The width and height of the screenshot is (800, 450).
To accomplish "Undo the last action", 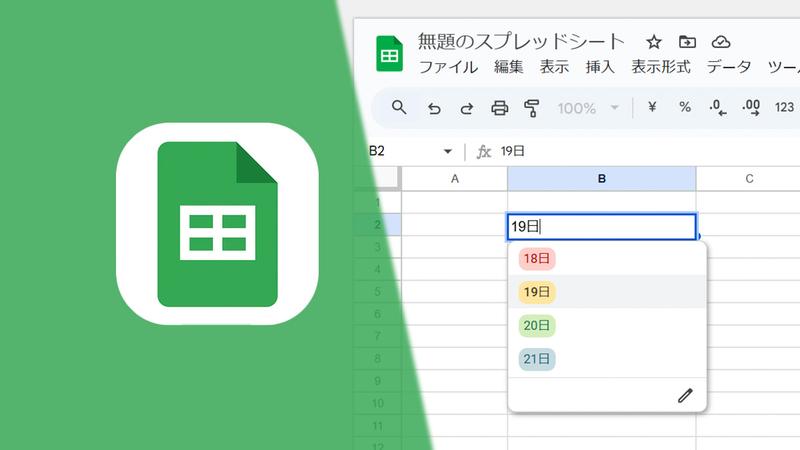I will (434, 109).
